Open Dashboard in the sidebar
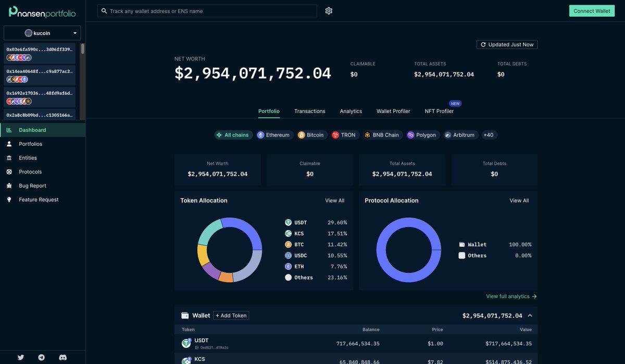 tap(43, 130)
